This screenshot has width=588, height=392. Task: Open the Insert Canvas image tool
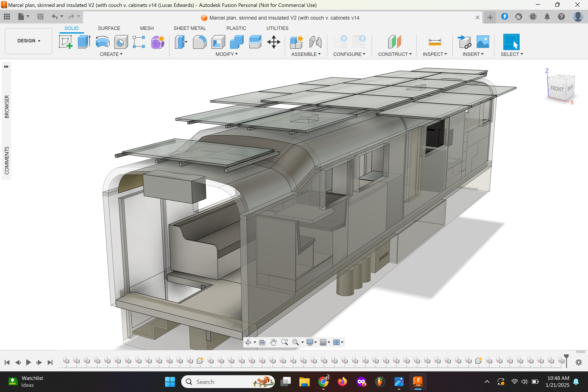[483, 42]
